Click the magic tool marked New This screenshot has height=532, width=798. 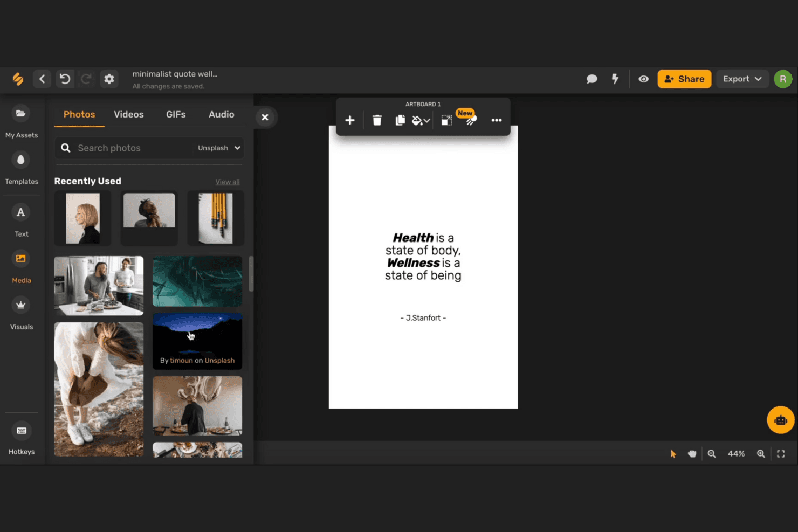click(x=471, y=120)
